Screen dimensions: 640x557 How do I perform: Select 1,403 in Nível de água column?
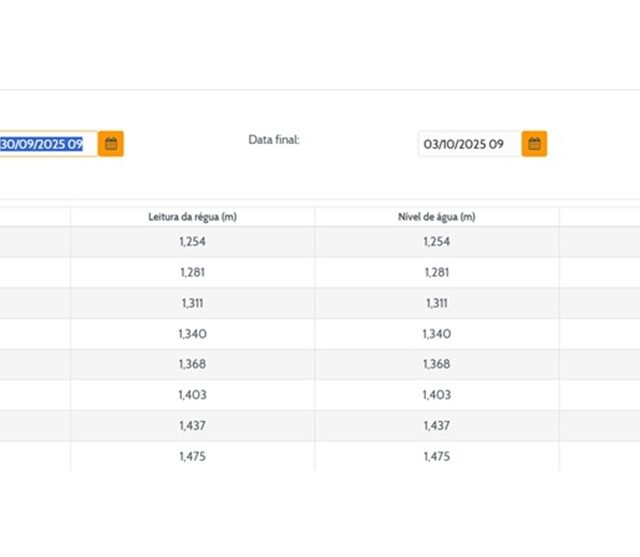(x=436, y=395)
